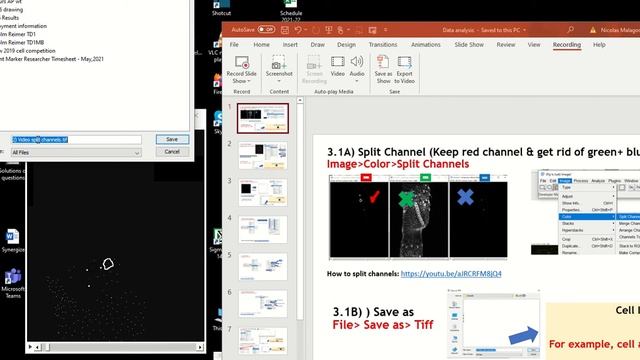Image resolution: width=640 pixels, height=360 pixels.
Task: Select slide 1 thumbnail
Action: pyautogui.click(x=262, y=118)
